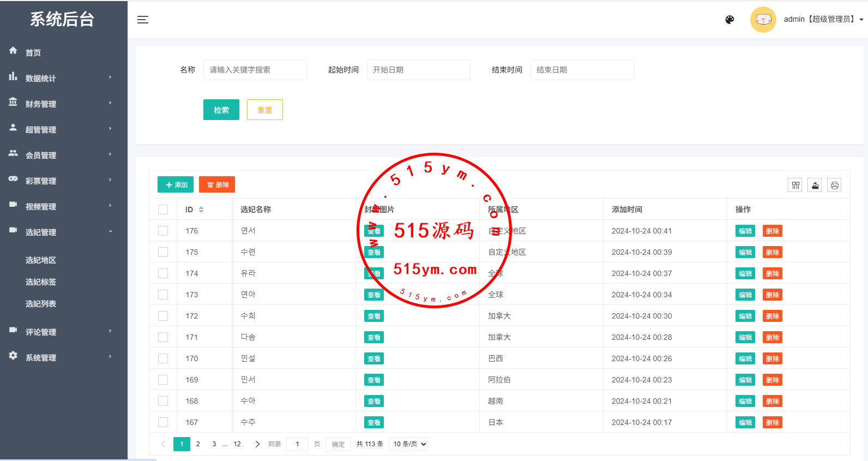Expand the 数据统计 sidebar menu

pos(60,78)
